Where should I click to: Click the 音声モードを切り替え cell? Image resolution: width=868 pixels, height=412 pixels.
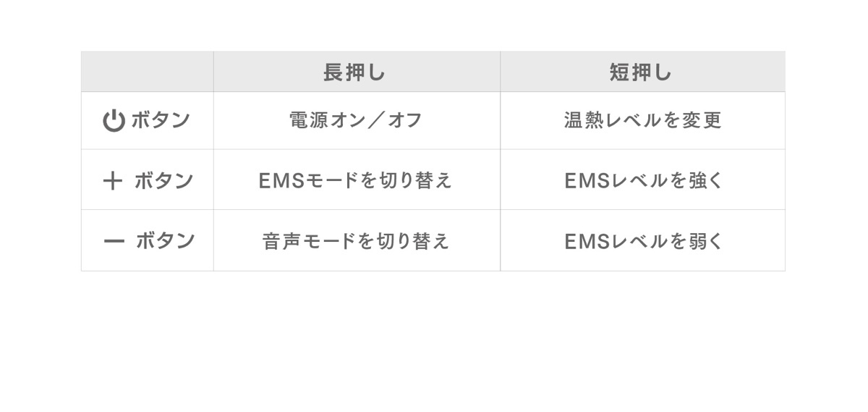tap(357, 241)
